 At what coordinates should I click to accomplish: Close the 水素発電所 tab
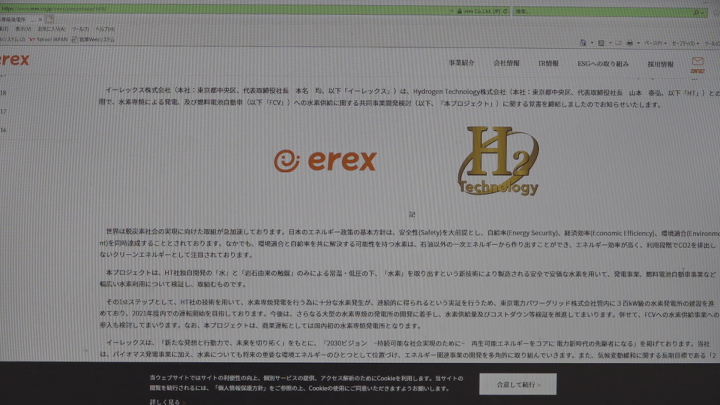tap(40, 19)
